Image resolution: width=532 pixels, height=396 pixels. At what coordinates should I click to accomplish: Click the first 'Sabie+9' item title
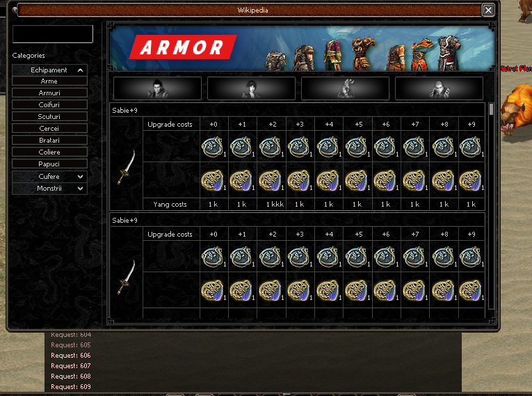[x=125, y=111]
